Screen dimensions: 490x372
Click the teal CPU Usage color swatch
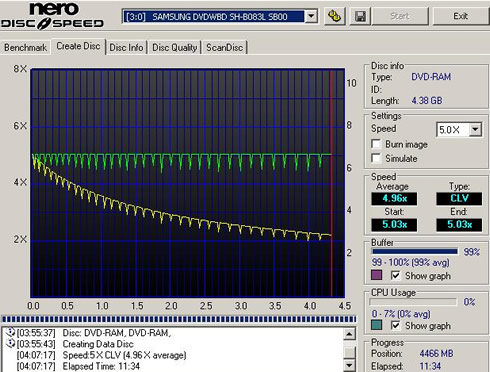(x=376, y=325)
